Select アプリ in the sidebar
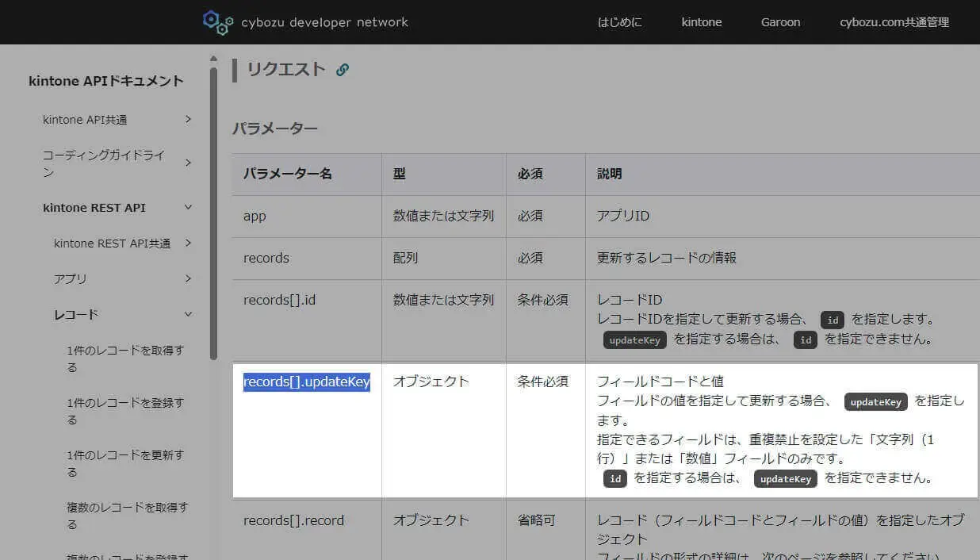This screenshot has height=560, width=980. click(71, 279)
